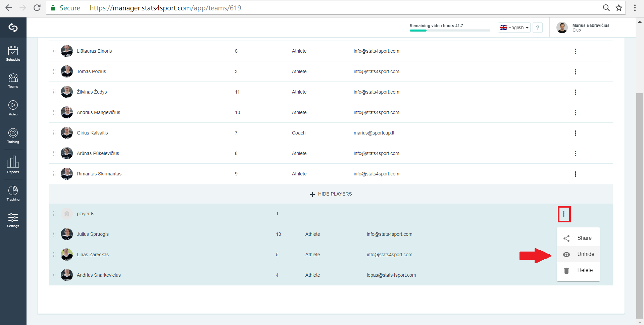Open the Teams section in sidebar
644x325 pixels.
[13, 80]
